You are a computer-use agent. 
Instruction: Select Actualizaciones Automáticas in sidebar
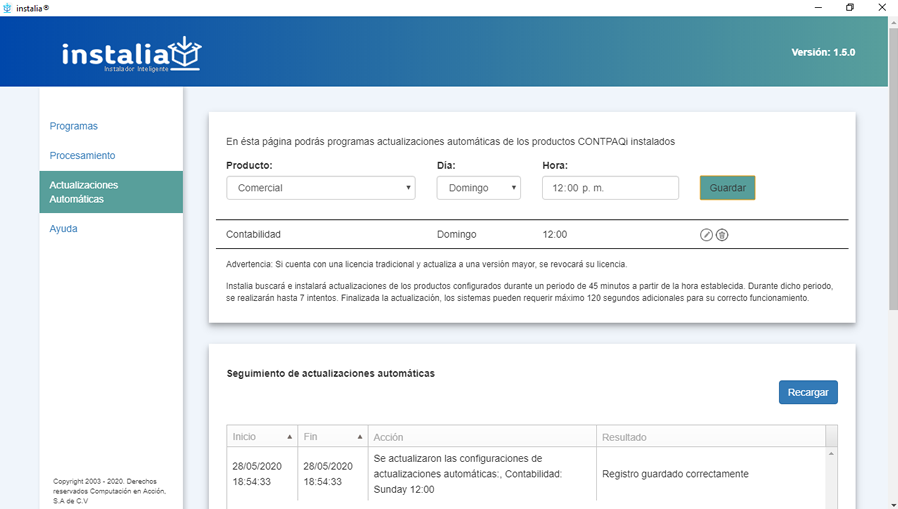click(x=111, y=192)
